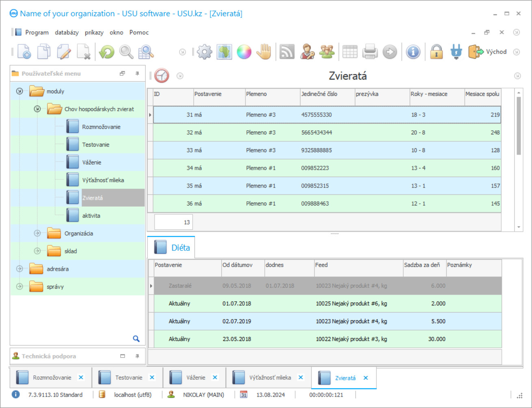Open the color wheel theme picker
Image resolution: width=532 pixels, height=408 pixels.
click(x=244, y=52)
